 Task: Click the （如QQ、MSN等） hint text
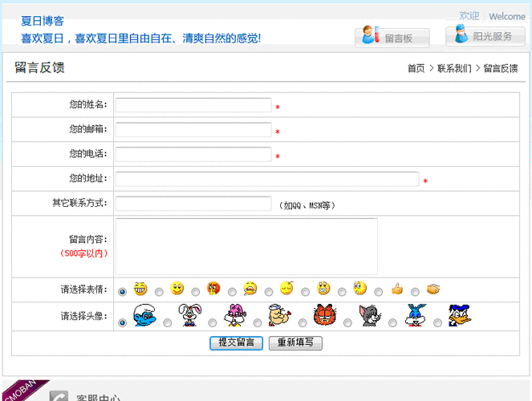coord(307,205)
